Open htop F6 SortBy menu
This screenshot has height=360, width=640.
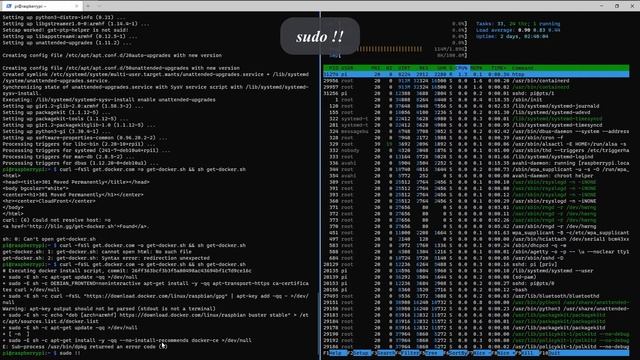(457, 353)
